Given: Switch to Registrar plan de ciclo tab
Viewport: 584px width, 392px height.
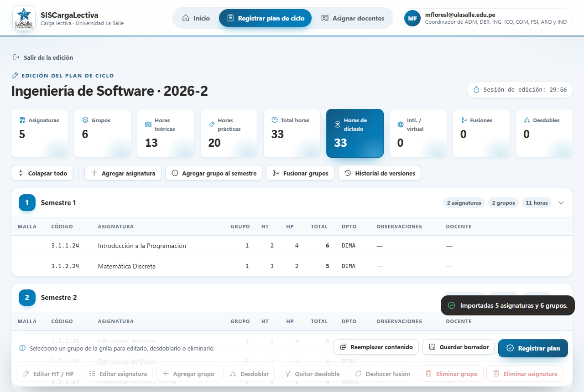Looking at the screenshot, I should pyautogui.click(x=265, y=18).
